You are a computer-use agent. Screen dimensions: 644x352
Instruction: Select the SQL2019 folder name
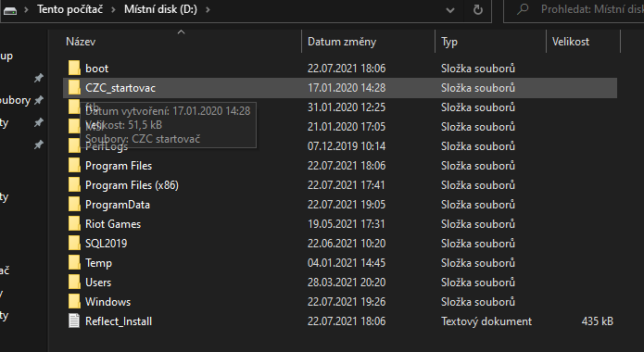(106, 244)
